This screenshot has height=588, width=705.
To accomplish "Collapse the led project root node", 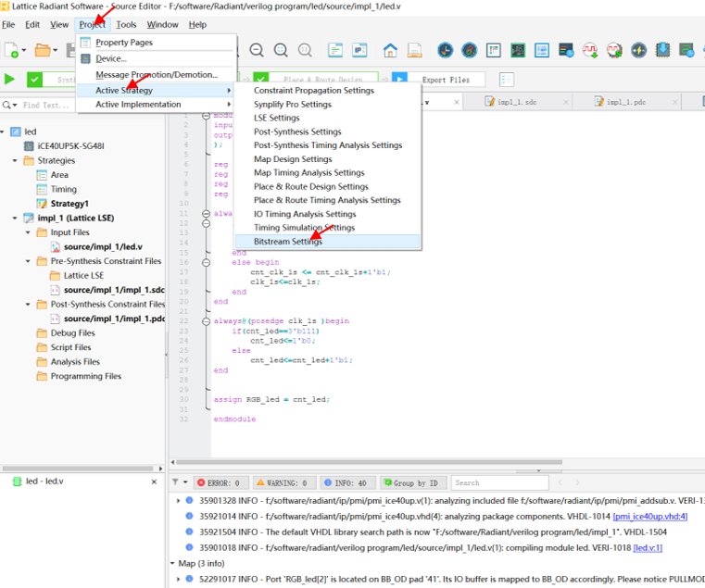I will [x=2, y=131].
